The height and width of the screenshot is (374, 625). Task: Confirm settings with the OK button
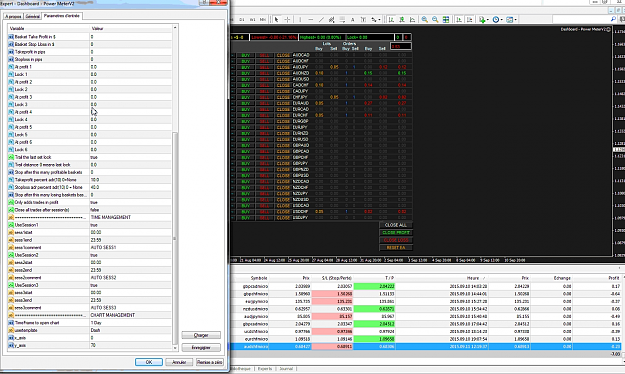[x=149, y=362]
